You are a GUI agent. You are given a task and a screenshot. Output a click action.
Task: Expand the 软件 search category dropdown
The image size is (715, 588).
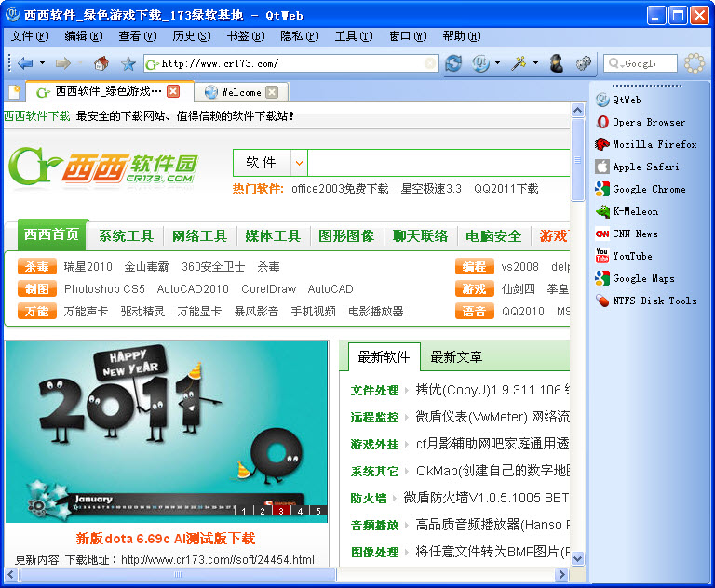point(299,163)
